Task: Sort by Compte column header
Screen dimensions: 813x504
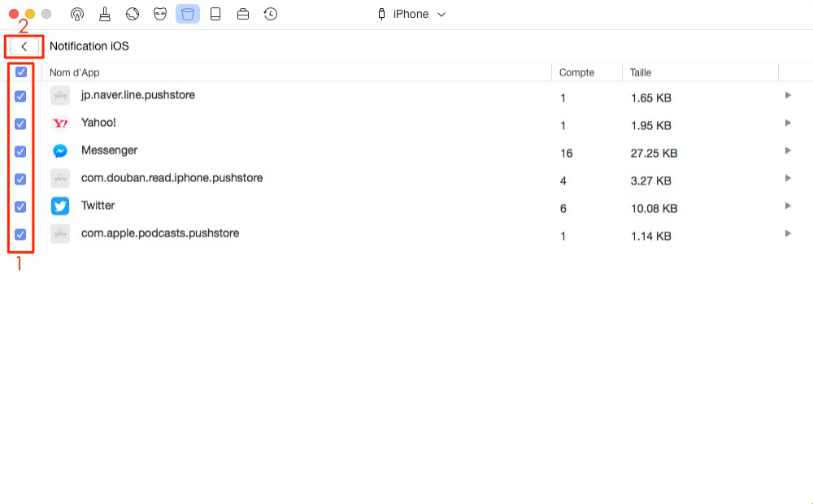Action: pos(576,72)
